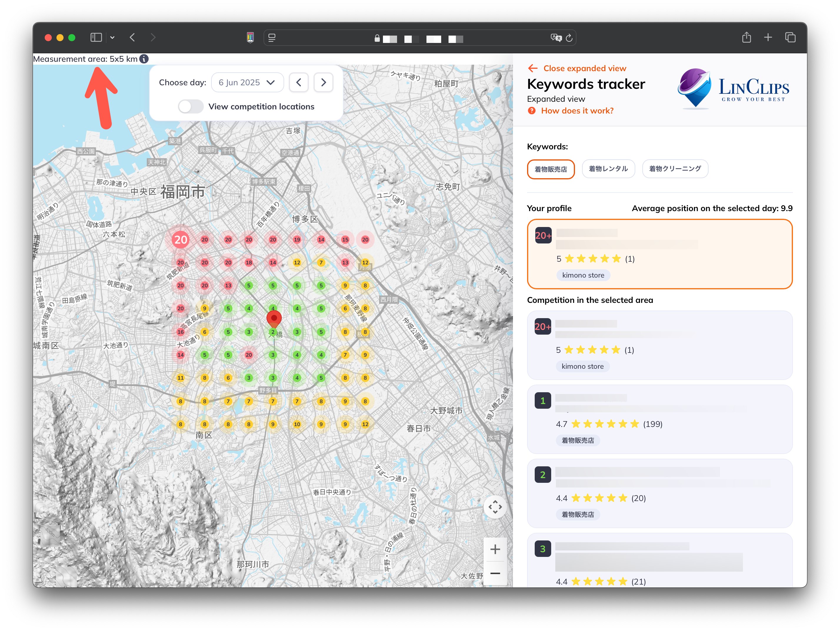Click the 春日市 label on map
The image size is (840, 631).
[419, 428]
